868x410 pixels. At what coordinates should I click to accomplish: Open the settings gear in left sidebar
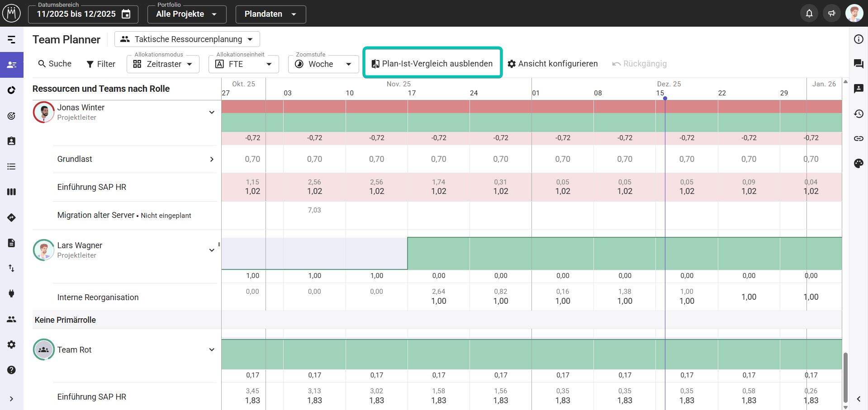pyautogui.click(x=12, y=344)
